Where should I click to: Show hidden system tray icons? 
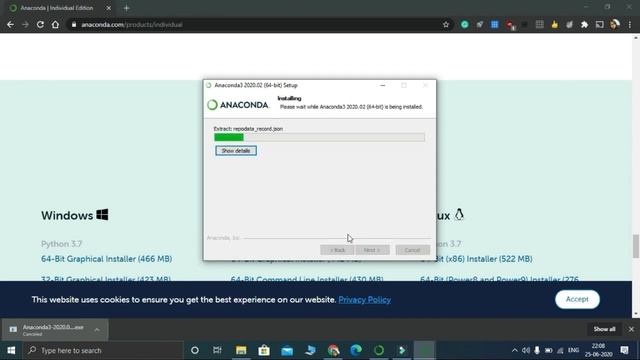514,350
